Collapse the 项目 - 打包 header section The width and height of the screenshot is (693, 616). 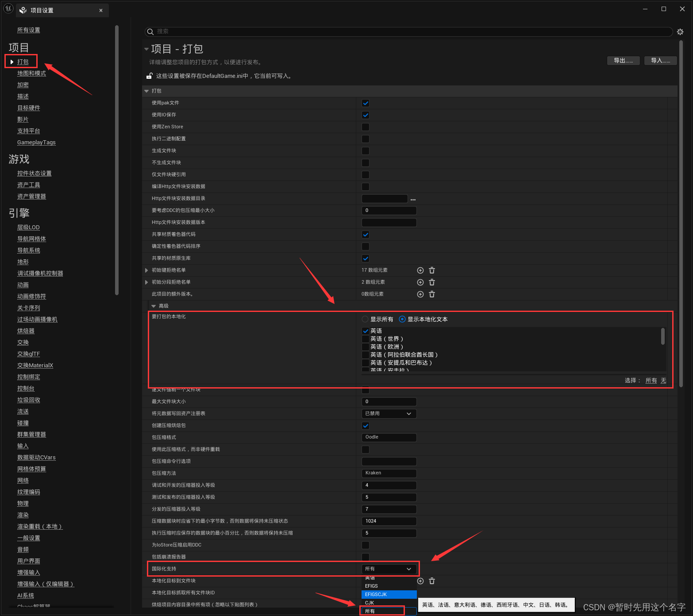tap(146, 49)
